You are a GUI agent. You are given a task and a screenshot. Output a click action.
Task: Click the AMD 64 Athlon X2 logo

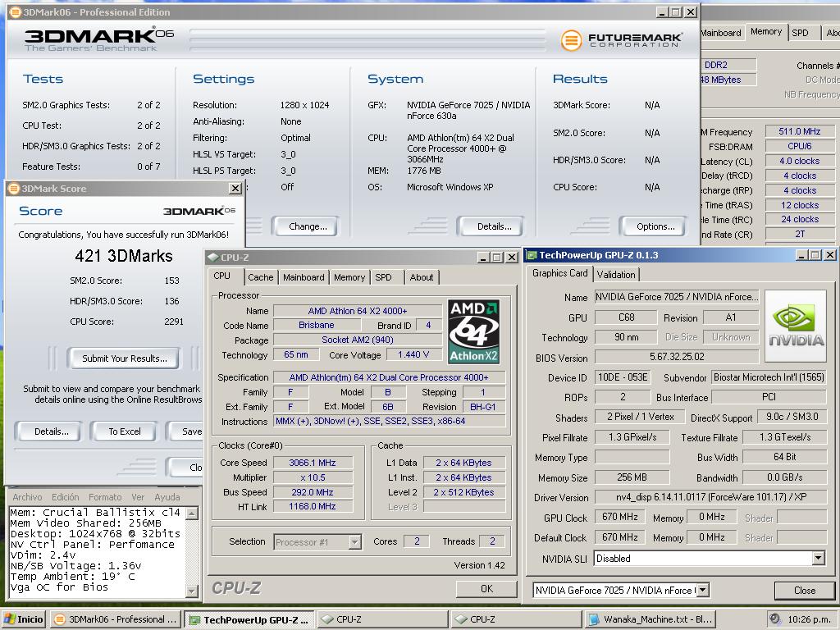(473, 331)
